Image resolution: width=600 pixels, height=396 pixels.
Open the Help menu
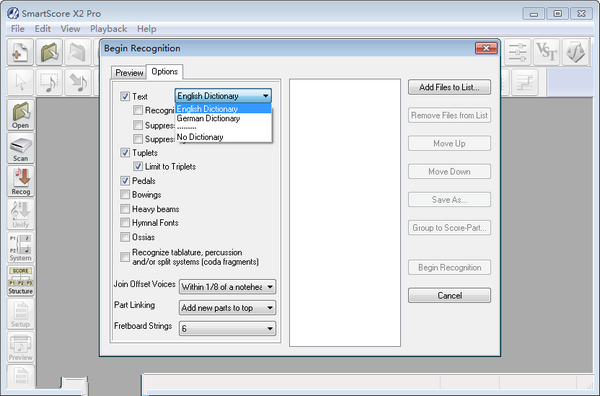pos(147,29)
